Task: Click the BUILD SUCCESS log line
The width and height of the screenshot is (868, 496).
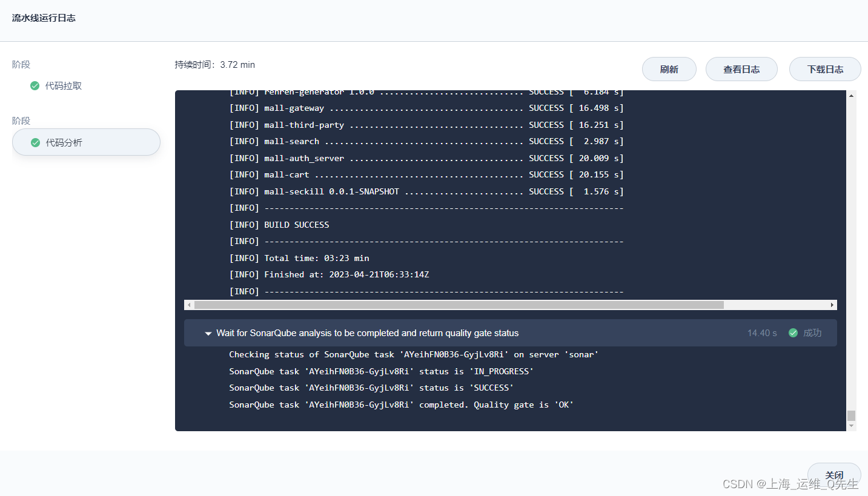Action: pyautogui.click(x=279, y=225)
